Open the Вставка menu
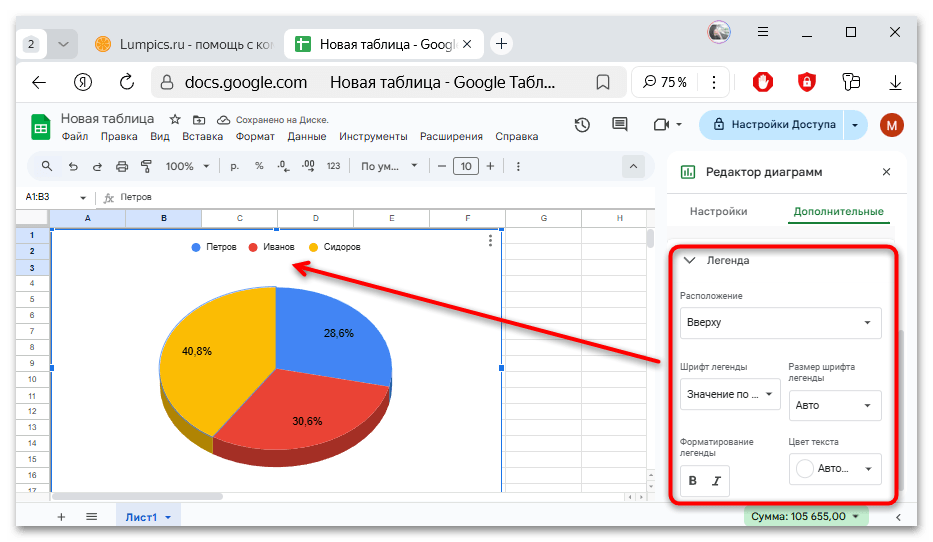 point(202,137)
